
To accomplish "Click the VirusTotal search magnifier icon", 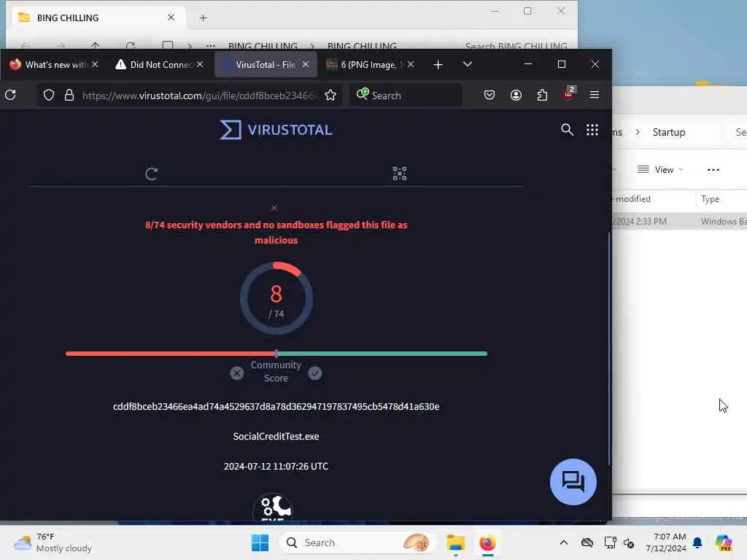I will 567,130.
